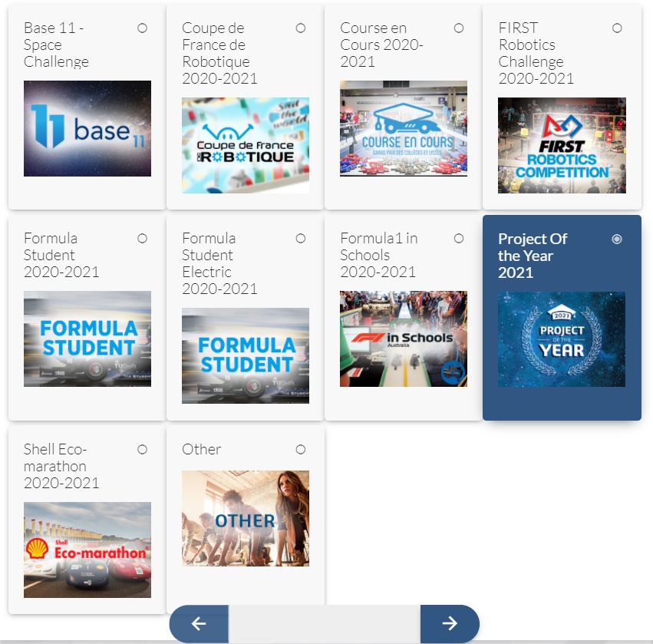
Task: Click the F1 in Schools image
Action: click(x=404, y=339)
